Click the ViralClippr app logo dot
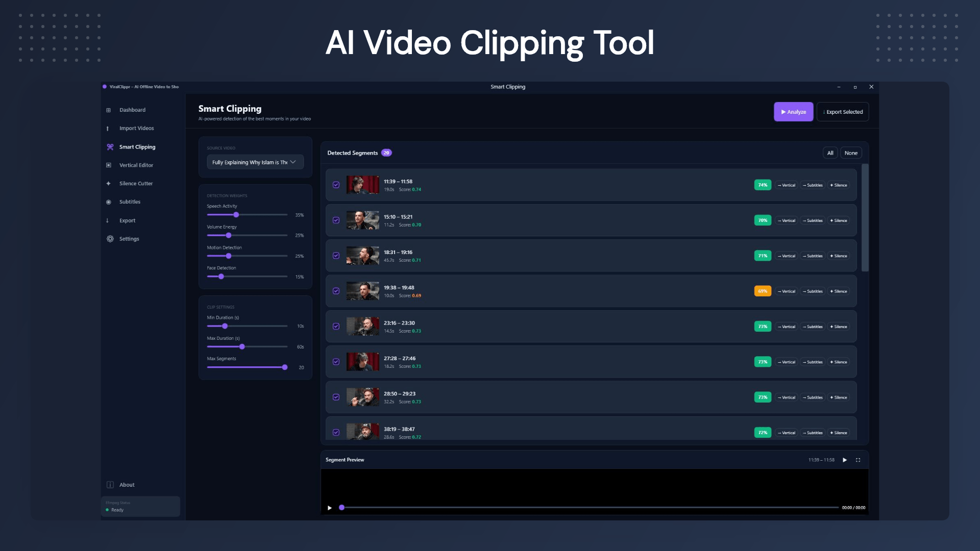The height and width of the screenshot is (551, 980). pyautogui.click(x=105, y=87)
